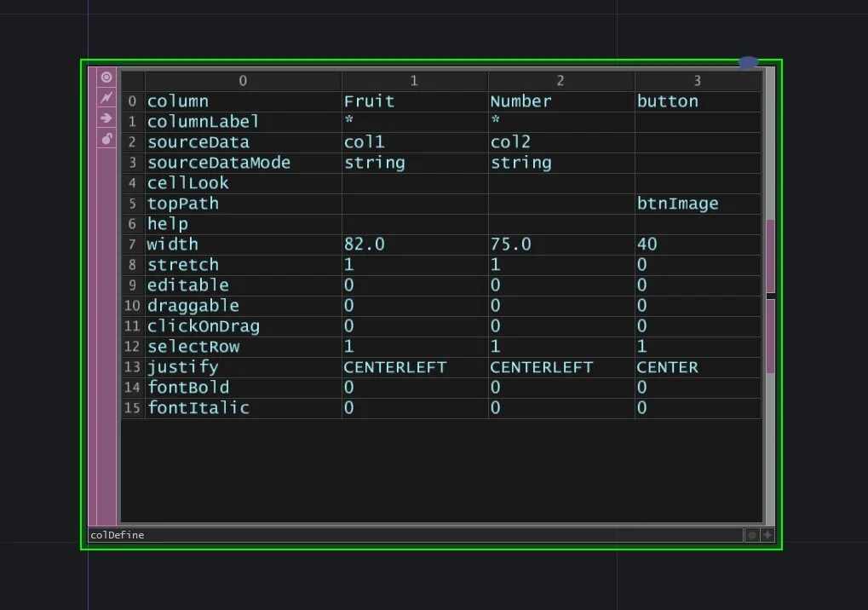Click the 'sourceData' cell

(x=243, y=142)
